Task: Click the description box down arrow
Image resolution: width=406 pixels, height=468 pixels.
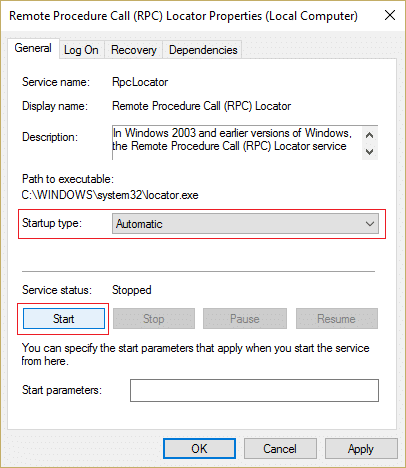Action: tap(369, 152)
